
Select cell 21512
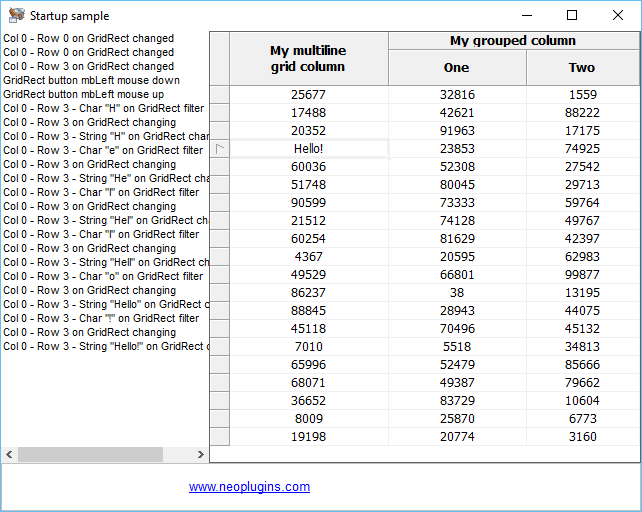click(309, 221)
